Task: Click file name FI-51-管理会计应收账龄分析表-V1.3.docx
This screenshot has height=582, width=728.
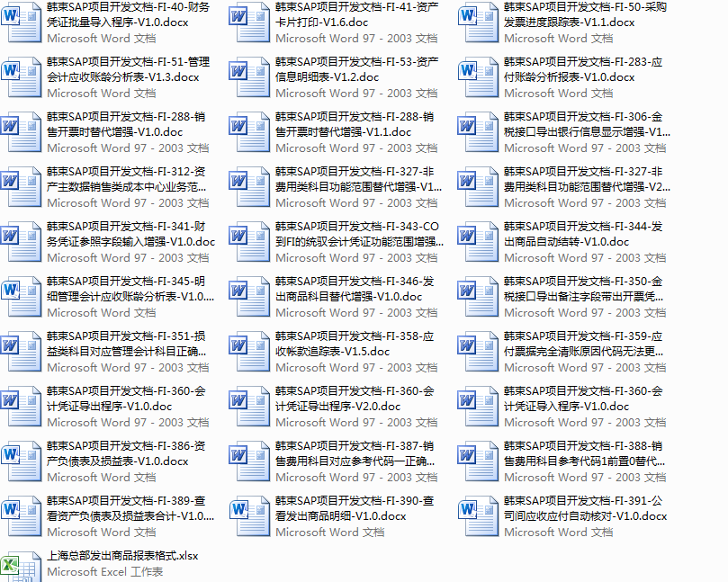Action: point(128,69)
